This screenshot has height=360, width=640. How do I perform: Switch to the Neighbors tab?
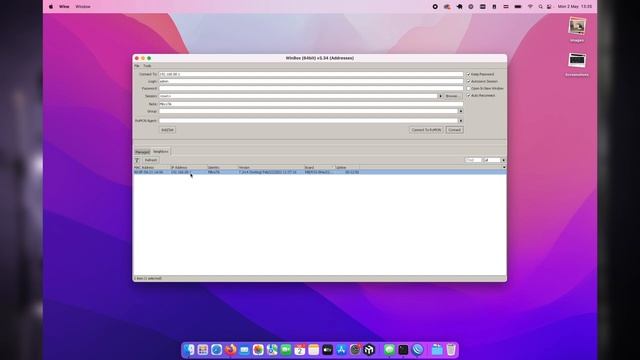tap(160, 151)
